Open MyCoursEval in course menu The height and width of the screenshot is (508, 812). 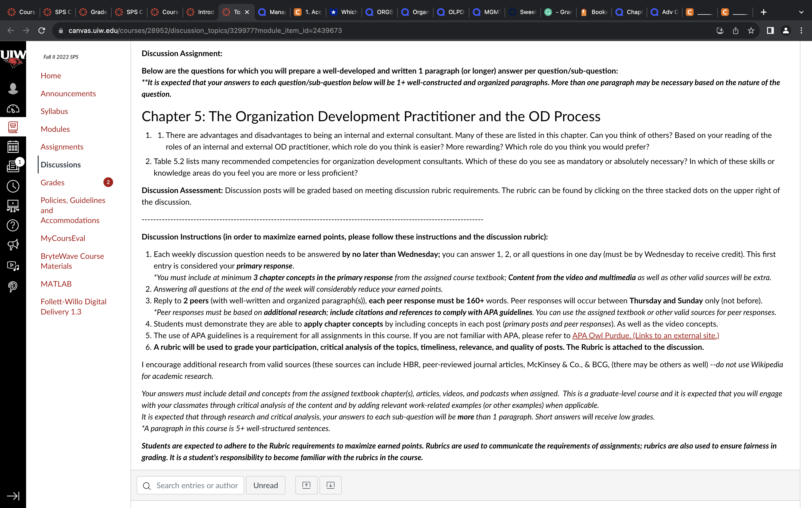pos(63,238)
